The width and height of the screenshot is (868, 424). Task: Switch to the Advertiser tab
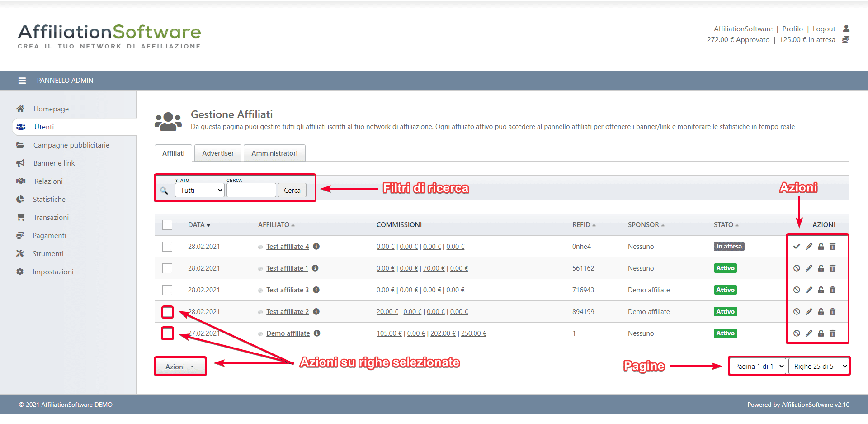coord(218,153)
